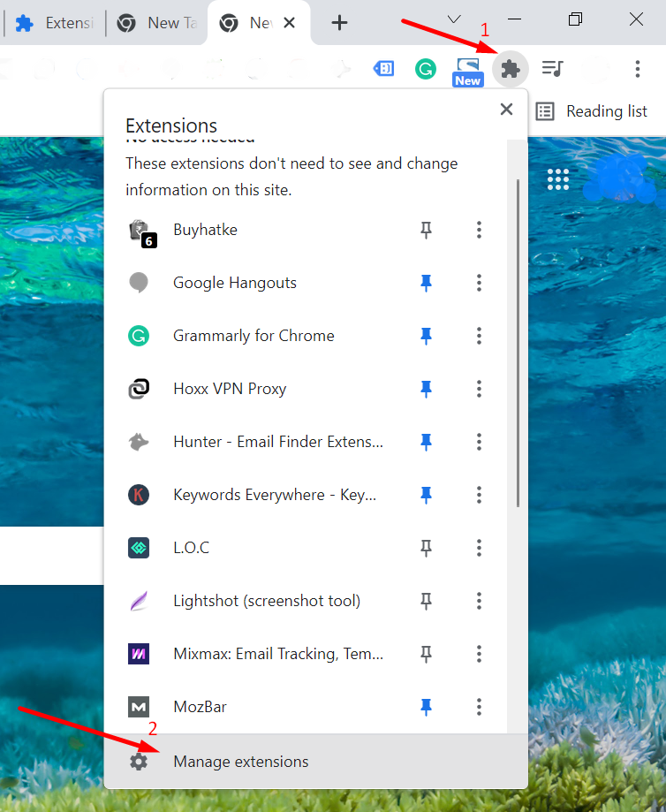The width and height of the screenshot is (666, 812).
Task: Unpin the Google Hangouts extension
Action: [x=427, y=283]
